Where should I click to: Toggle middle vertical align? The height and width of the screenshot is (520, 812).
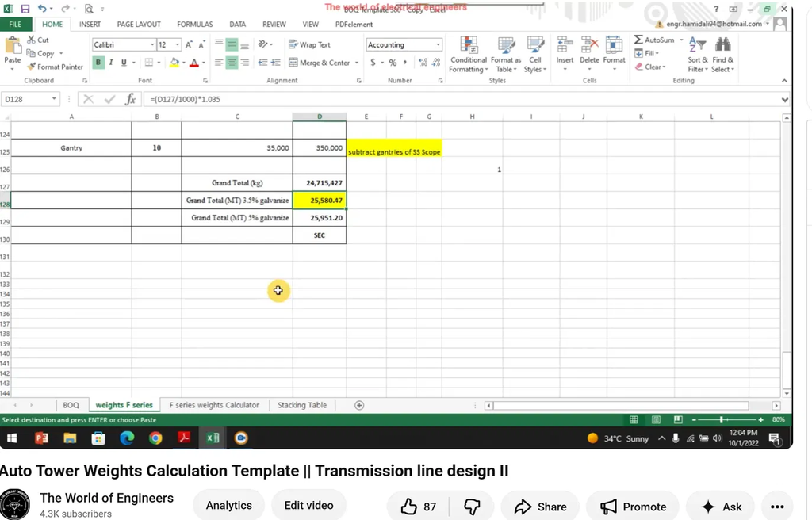pyautogui.click(x=232, y=44)
